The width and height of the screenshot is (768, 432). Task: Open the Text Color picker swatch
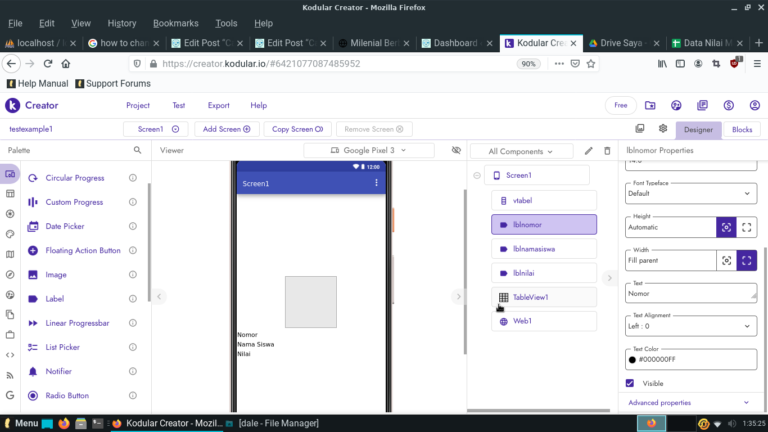632,360
